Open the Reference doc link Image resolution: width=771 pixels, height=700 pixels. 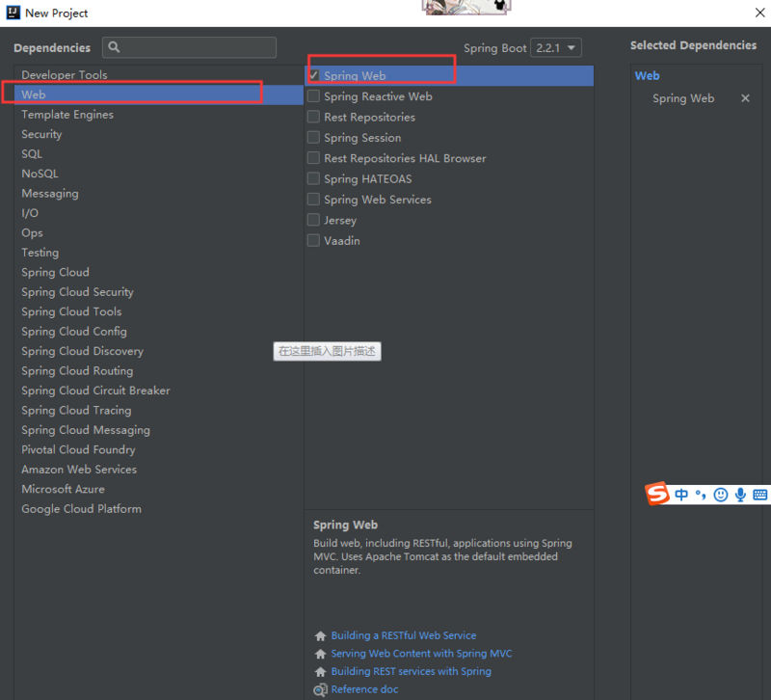coord(364,689)
